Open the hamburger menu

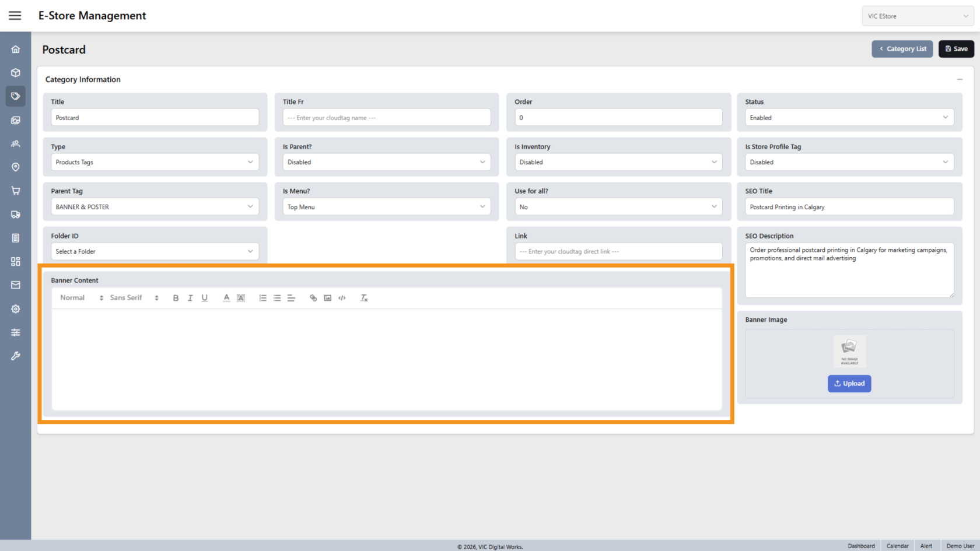(x=15, y=16)
